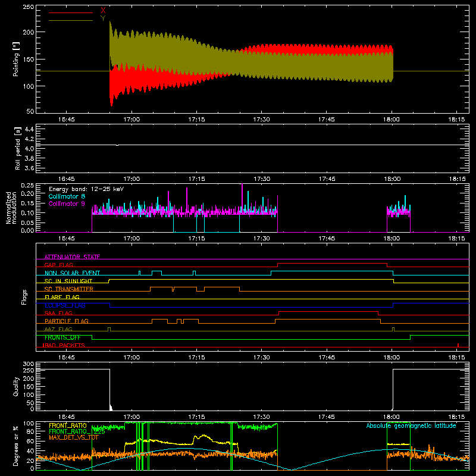
Task: Click the 18:00 label below the modulation plot
Action: pos(392,239)
